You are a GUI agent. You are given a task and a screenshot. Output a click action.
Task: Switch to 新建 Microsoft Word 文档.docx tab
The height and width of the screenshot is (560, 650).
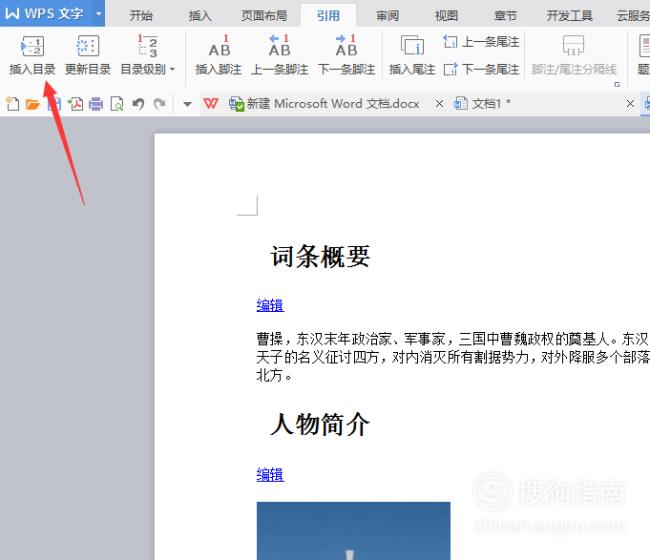tap(324, 103)
